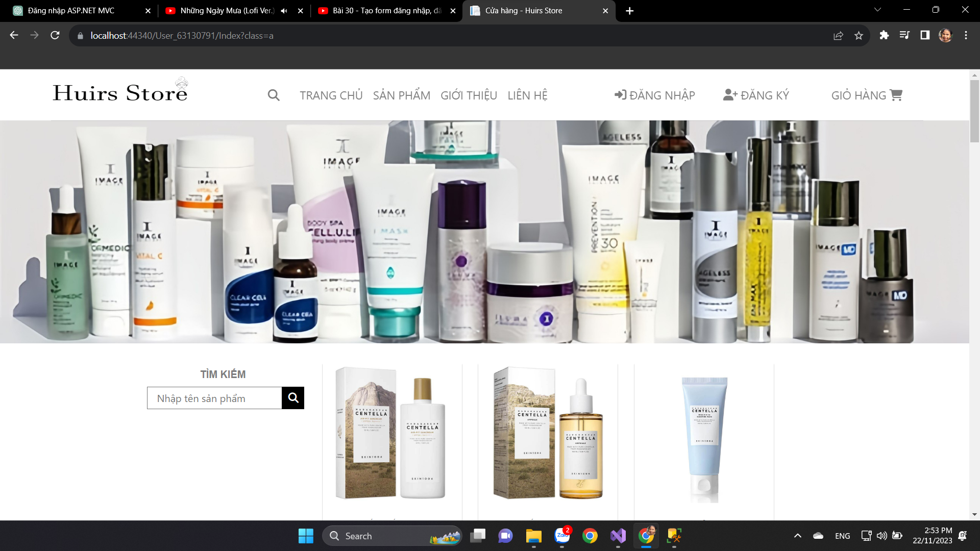Focus the Nhập tên sản phẩm search field
The image size is (980, 551).
tap(214, 398)
